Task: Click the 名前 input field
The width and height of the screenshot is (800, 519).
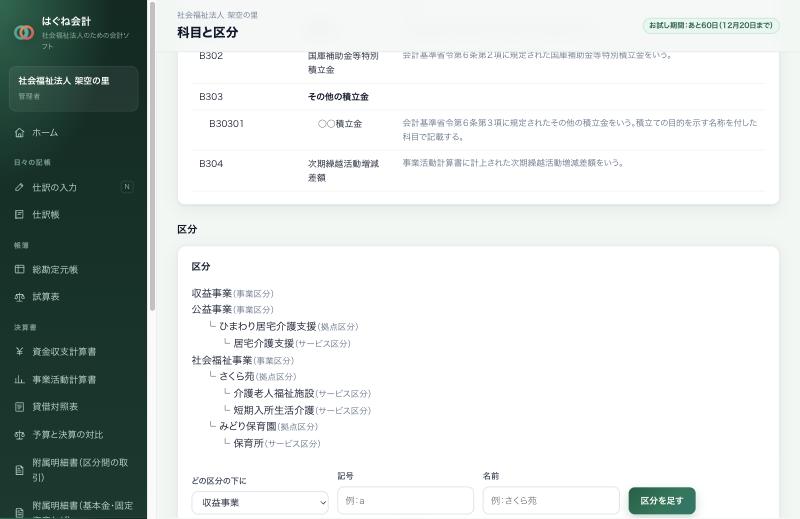Action: [x=551, y=501]
